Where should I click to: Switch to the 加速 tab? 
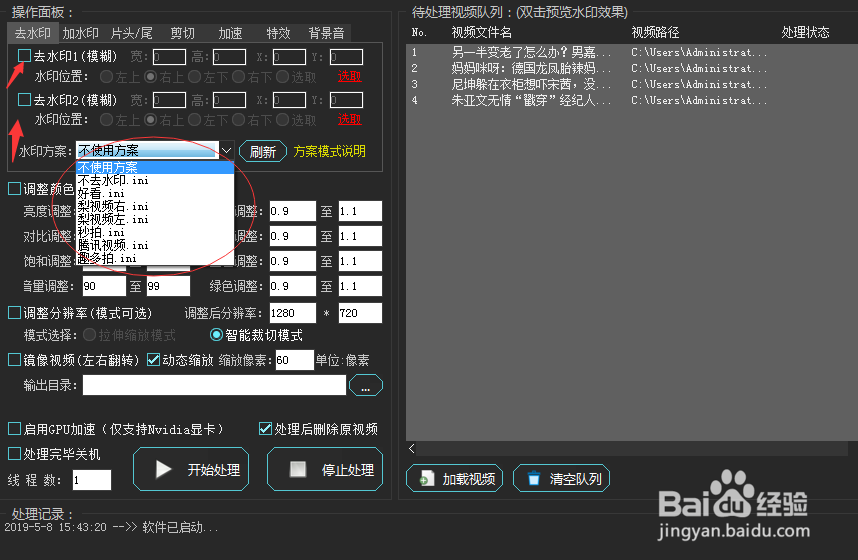point(230,33)
